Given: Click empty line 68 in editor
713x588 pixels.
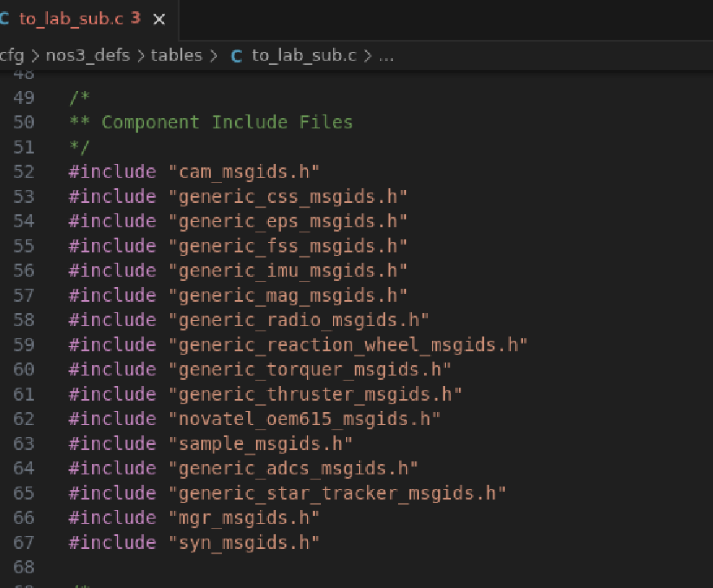Looking at the screenshot, I should 363,567.
